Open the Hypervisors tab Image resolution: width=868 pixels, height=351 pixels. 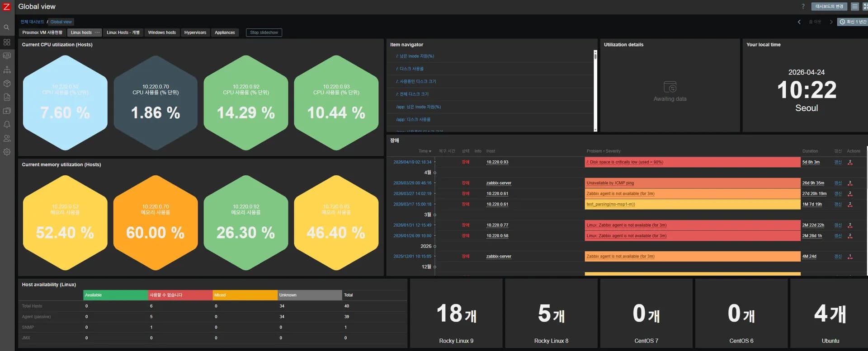(x=195, y=33)
